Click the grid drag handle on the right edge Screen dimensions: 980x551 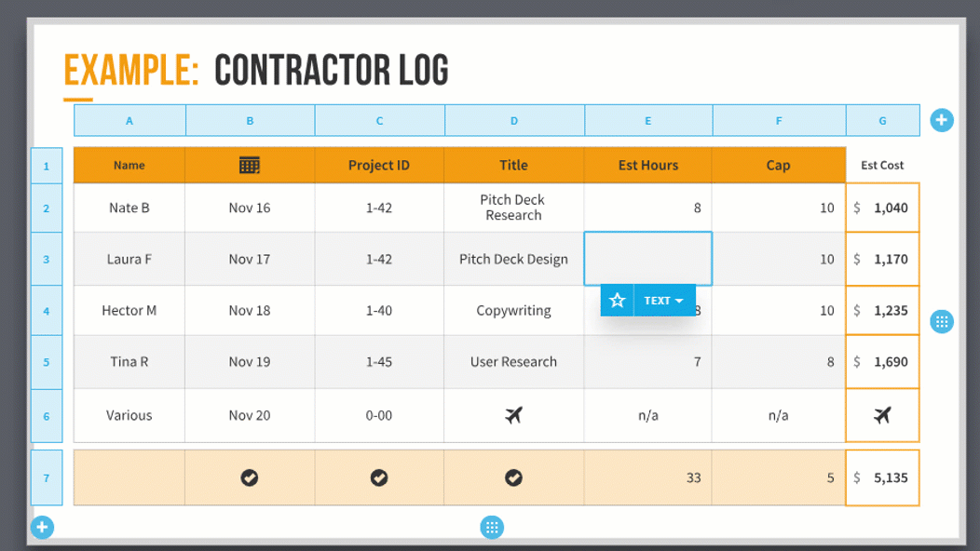[942, 321]
